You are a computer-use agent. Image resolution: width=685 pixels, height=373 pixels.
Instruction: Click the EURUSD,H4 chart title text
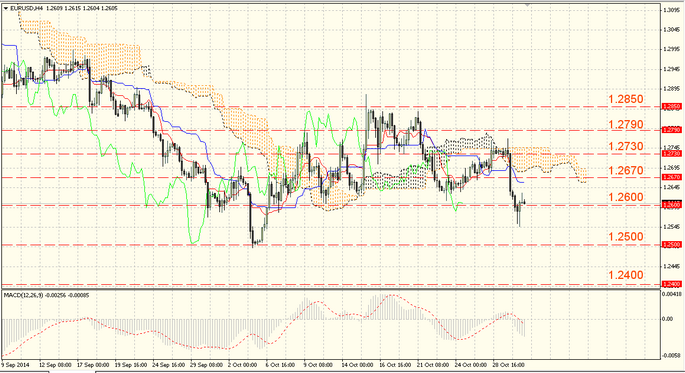[x=26, y=8]
